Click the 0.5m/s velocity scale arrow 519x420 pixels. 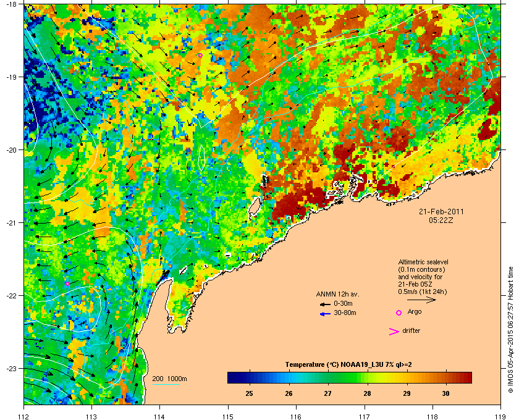pyautogui.click(x=421, y=300)
